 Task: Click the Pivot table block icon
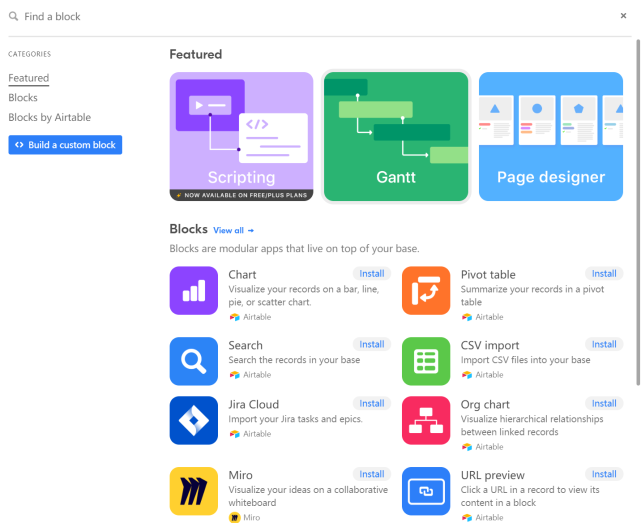(x=426, y=290)
